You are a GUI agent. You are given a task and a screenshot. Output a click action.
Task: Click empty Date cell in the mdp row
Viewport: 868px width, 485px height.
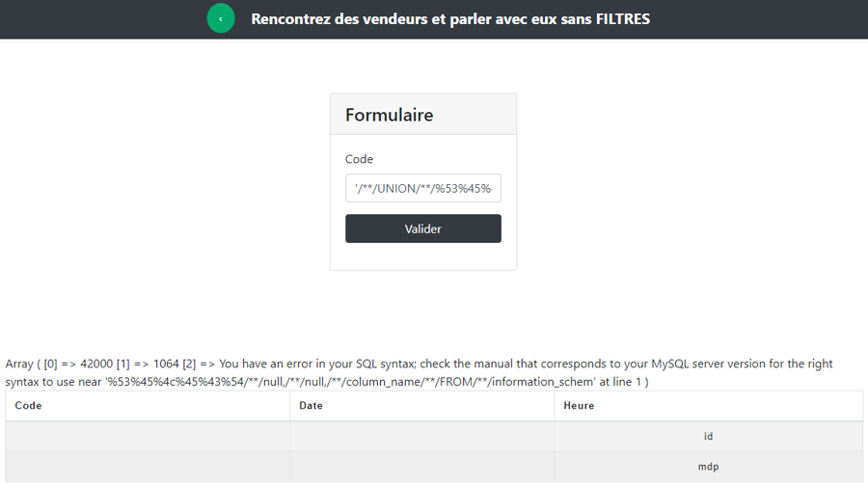pyautogui.click(x=421, y=467)
